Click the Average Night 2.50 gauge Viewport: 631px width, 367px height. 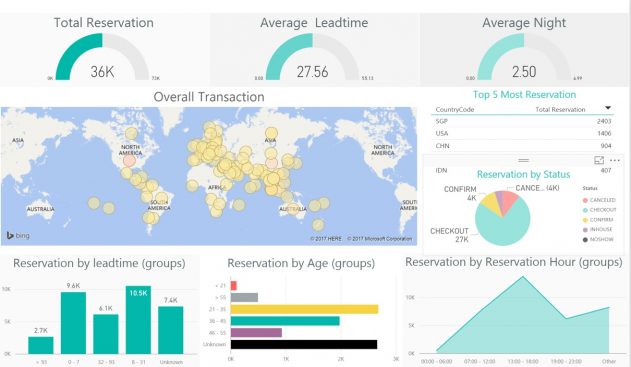coord(524,56)
